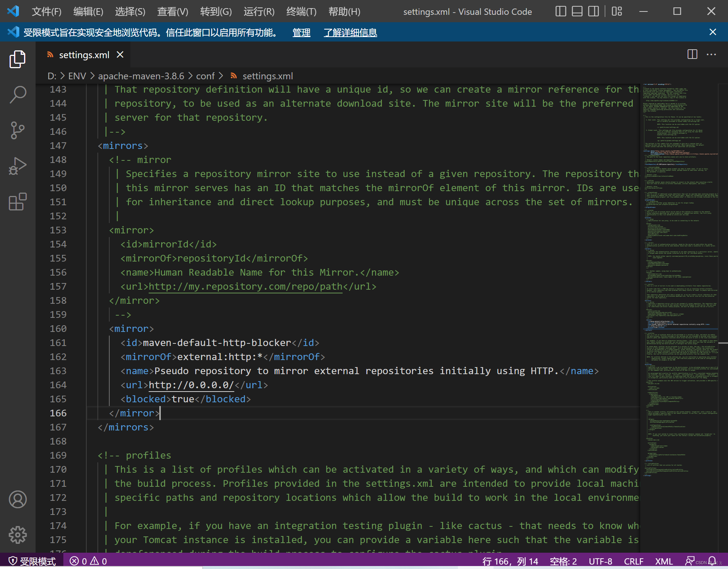The height and width of the screenshot is (569, 728).
Task: Open the 终端(T) menu
Action: click(x=302, y=11)
